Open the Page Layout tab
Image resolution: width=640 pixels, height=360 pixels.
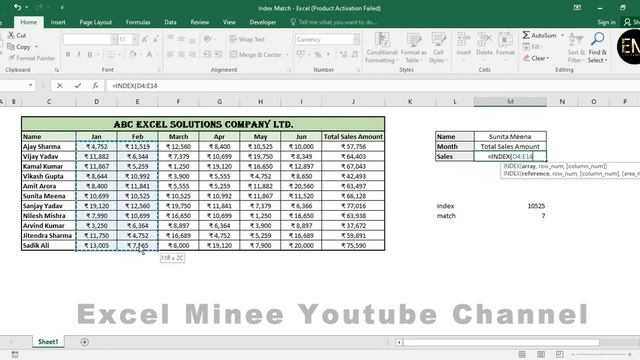[x=96, y=22]
